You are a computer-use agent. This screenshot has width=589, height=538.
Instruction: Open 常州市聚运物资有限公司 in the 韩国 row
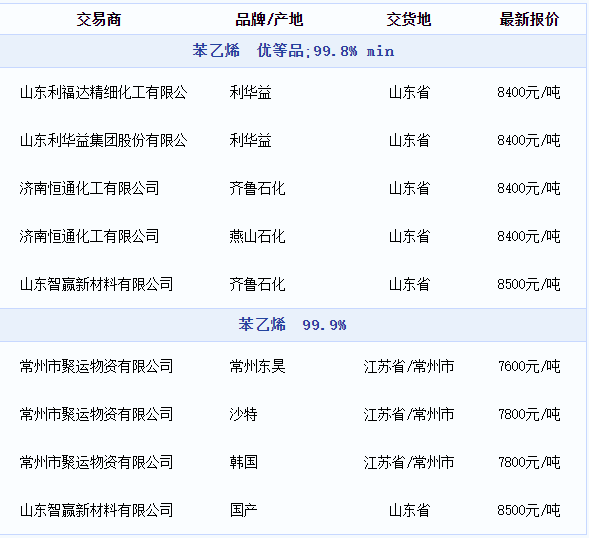[97, 462]
